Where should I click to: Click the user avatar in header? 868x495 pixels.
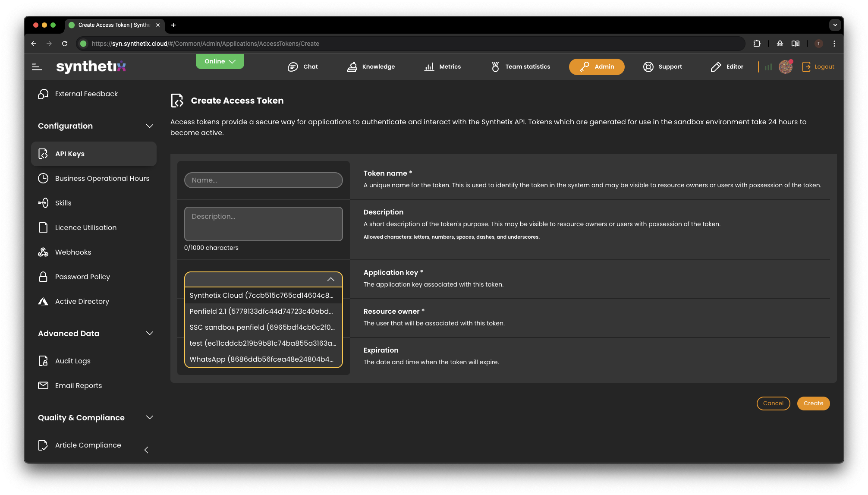(x=785, y=67)
